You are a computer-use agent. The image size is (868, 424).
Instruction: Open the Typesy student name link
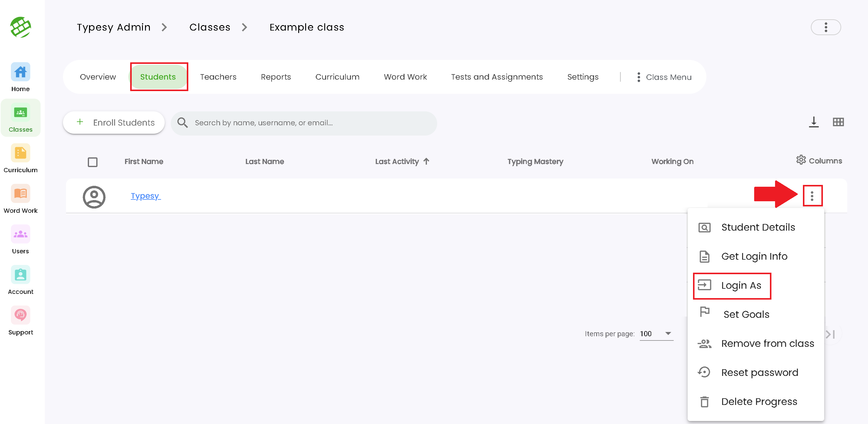(146, 196)
